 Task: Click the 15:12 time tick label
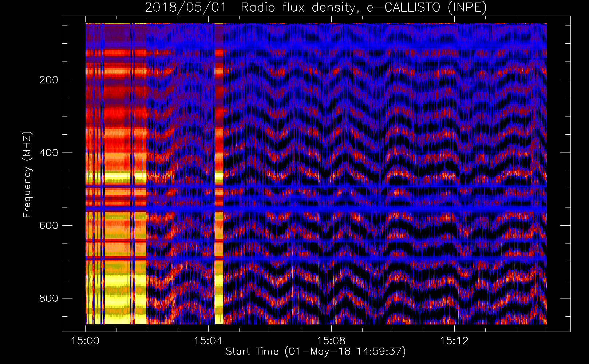point(454,341)
